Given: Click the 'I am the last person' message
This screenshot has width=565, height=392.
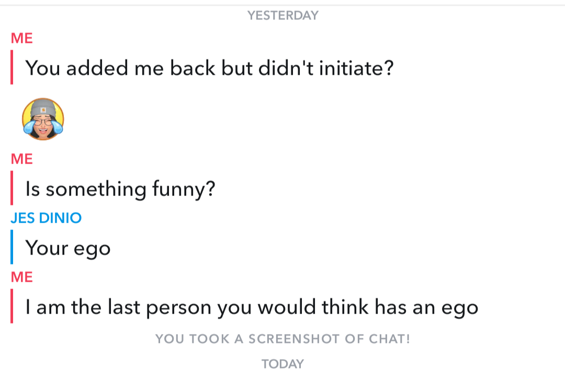Looking at the screenshot, I should (251, 307).
